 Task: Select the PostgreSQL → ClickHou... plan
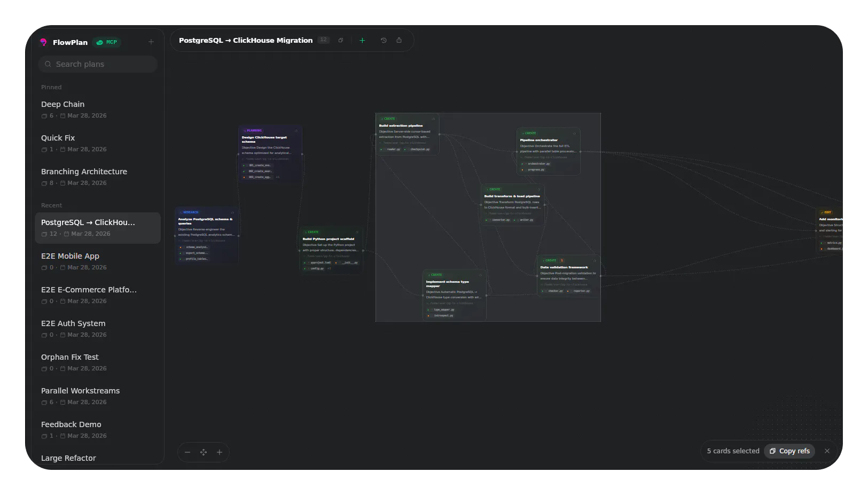pos(98,228)
